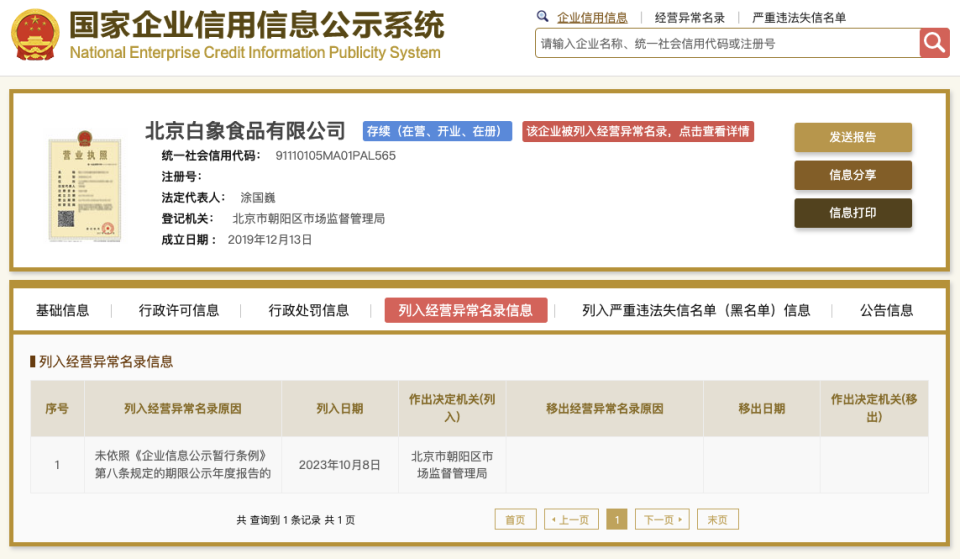Switch to 基础信息 tab
The width and height of the screenshot is (960, 559).
[x=62, y=310]
